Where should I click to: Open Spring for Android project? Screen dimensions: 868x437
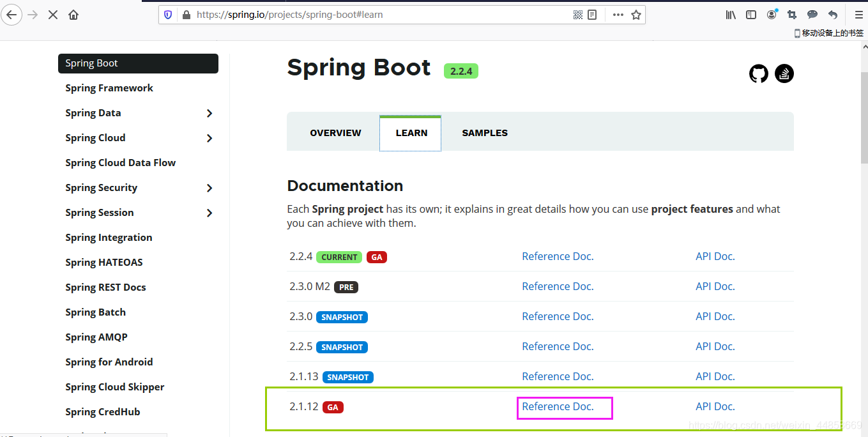click(x=109, y=362)
